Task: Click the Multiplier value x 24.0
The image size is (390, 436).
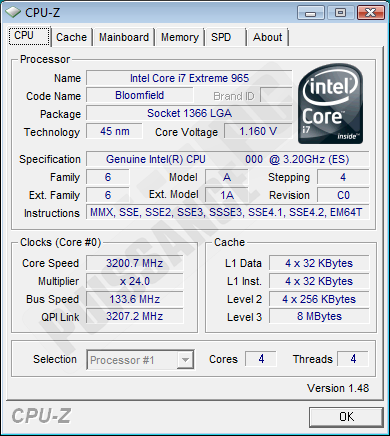Action: (135, 281)
